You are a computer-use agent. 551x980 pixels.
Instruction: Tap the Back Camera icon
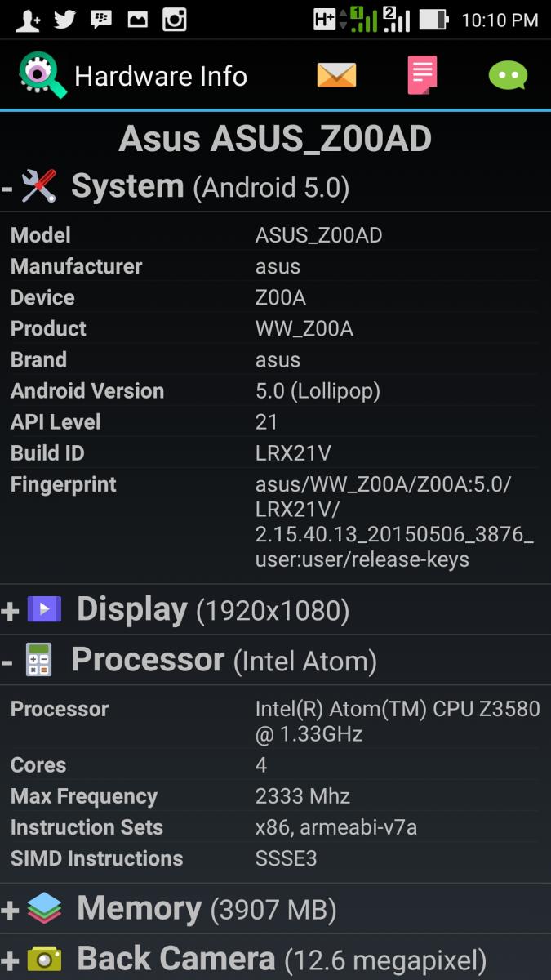(44, 959)
